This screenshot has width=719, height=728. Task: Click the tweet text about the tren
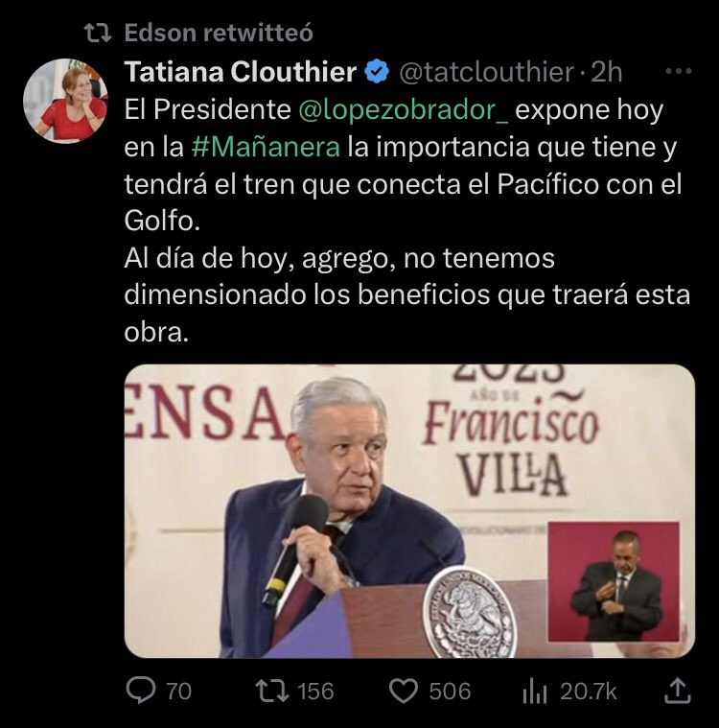(x=407, y=221)
